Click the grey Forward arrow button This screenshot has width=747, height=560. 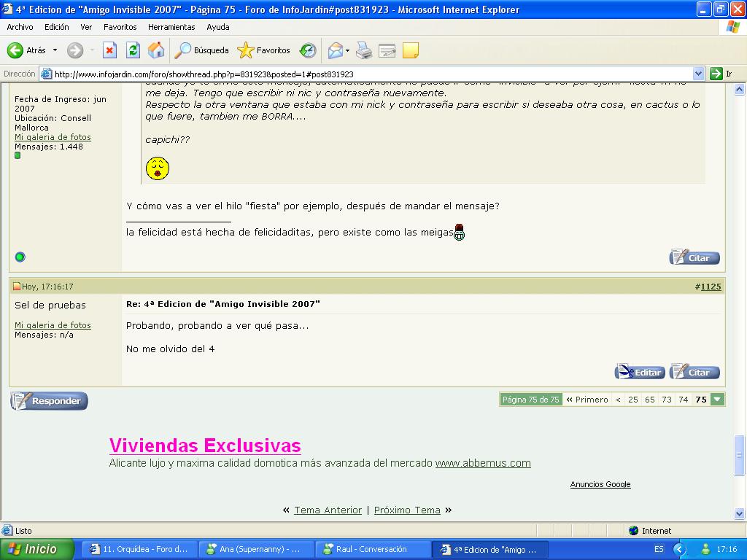75,50
